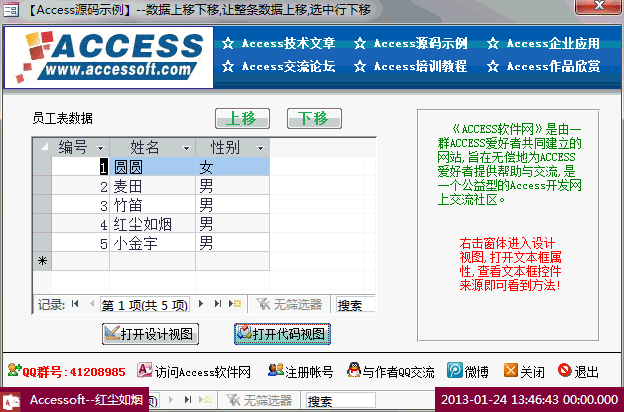This screenshot has width=624, height=412.
Task: Go to last record navigation icon
Action: click(x=217, y=304)
